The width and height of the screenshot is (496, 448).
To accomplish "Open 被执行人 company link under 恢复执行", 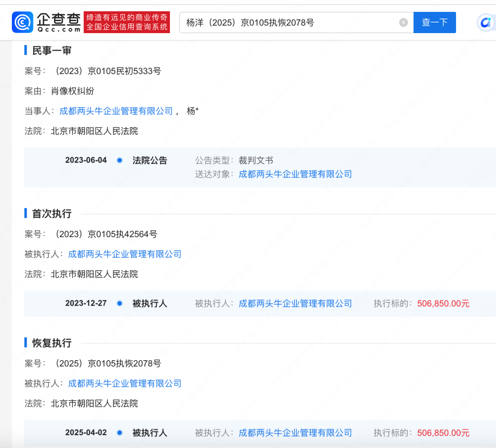I will 124,384.
